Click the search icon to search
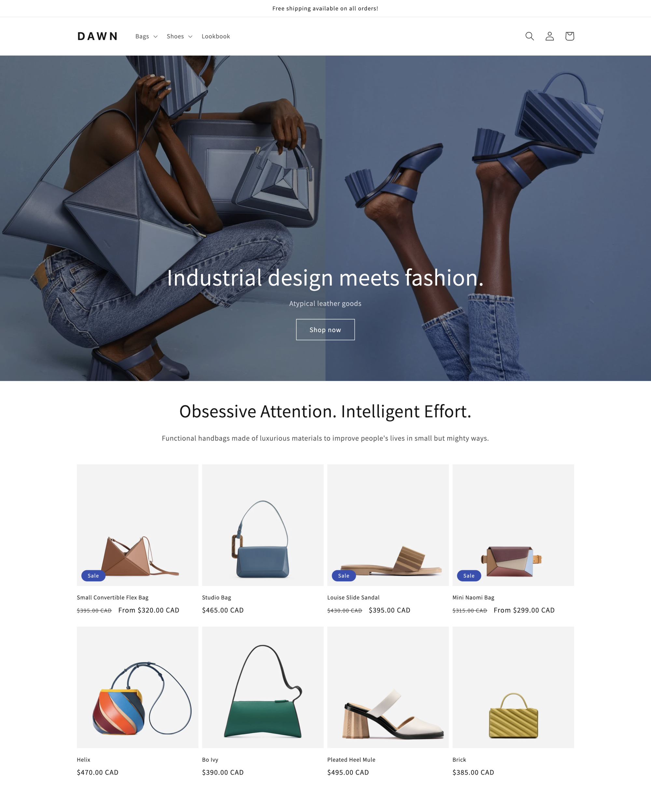The image size is (651, 812). [530, 36]
